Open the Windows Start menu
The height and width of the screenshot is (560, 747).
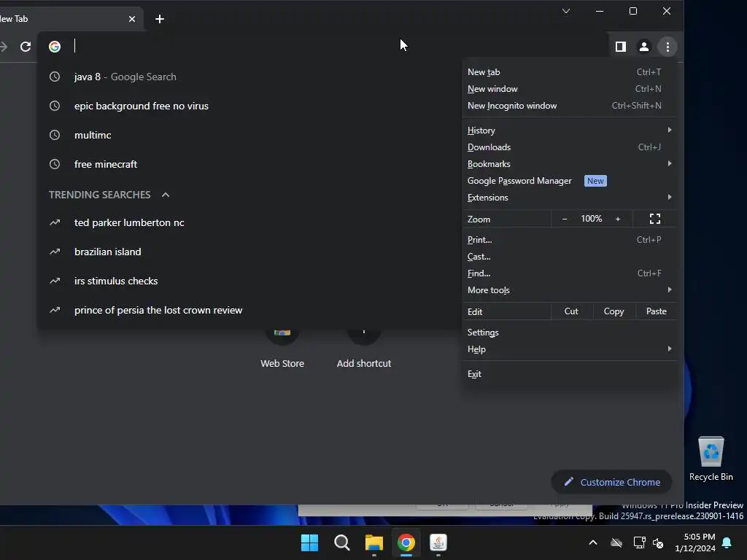coord(309,542)
